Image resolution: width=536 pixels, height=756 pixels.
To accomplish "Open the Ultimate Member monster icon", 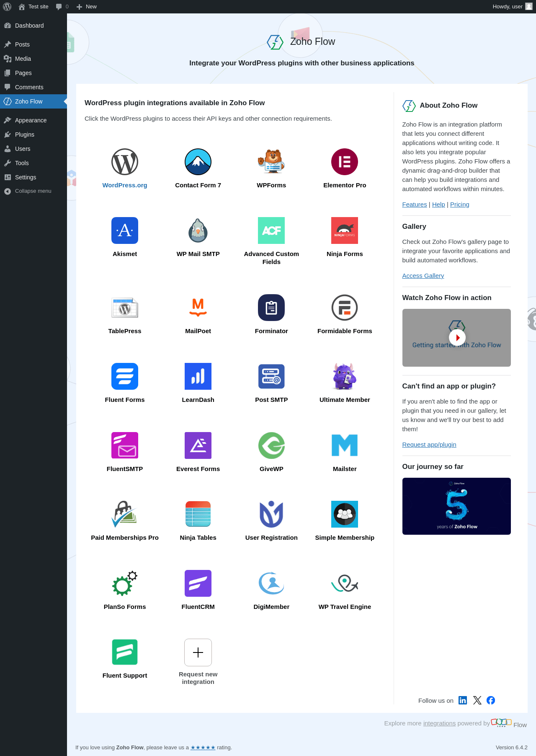I will [345, 376].
